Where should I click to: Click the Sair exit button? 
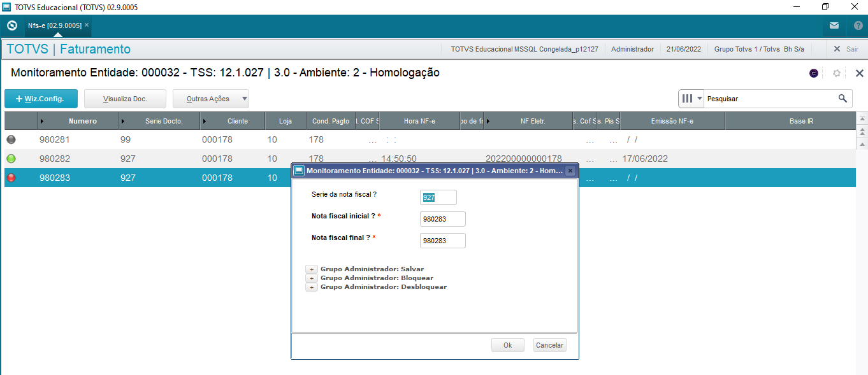pyautogui.click(x=846, y=49)
